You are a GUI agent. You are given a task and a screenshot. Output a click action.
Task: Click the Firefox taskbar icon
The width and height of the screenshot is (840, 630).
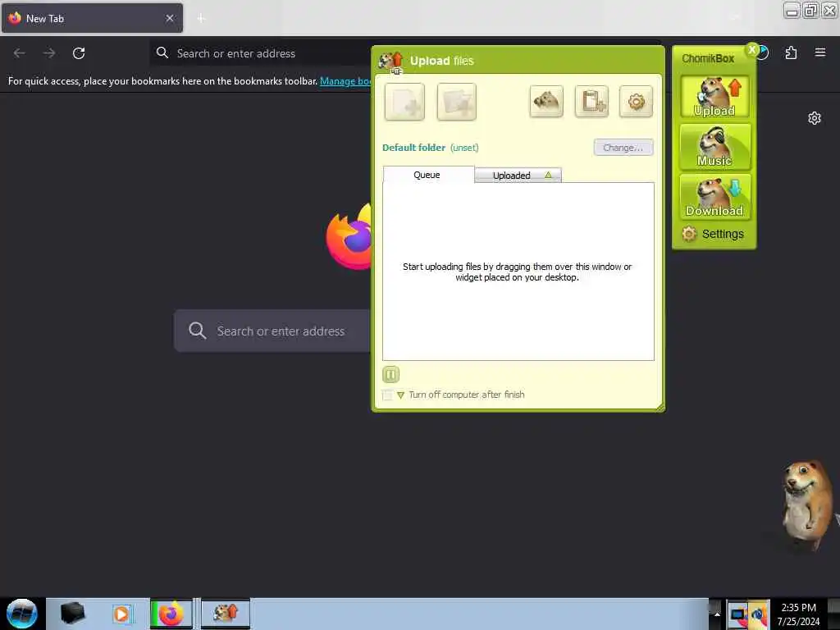pos(171,614)
